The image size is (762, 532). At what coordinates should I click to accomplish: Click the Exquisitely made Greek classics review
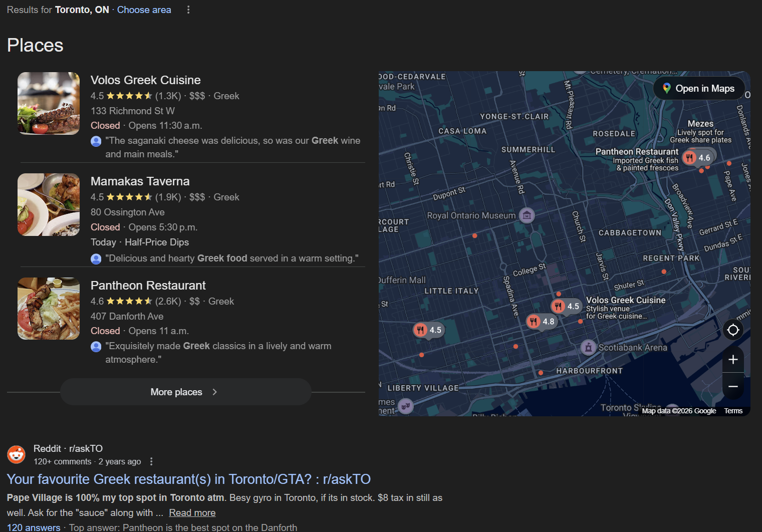[218, 353]
